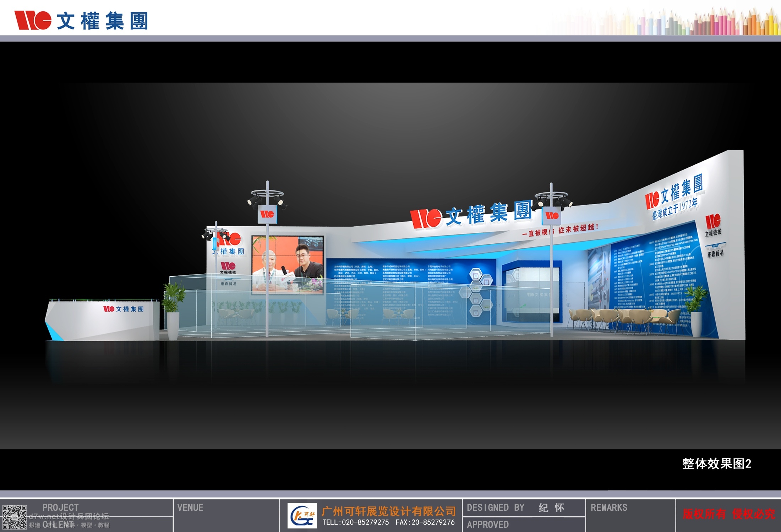
Task: Click the WC light box on the right pole
Action: (x=552, y=216)
